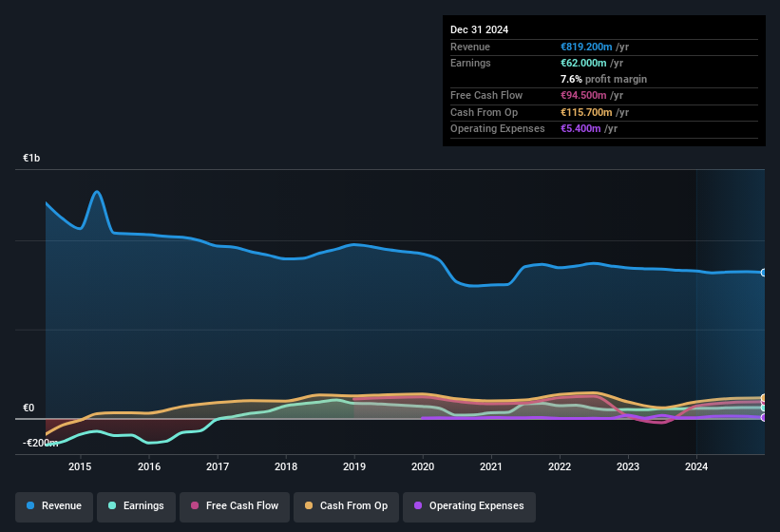780x532 pixels.
Task: Click the €115.700m cash from op value
Action: pos(586,112)
